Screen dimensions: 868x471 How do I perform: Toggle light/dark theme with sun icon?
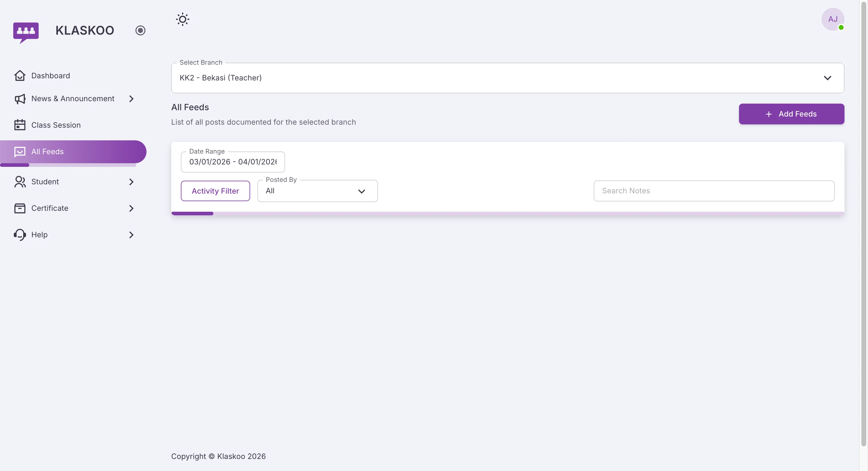tap(182, 19)
